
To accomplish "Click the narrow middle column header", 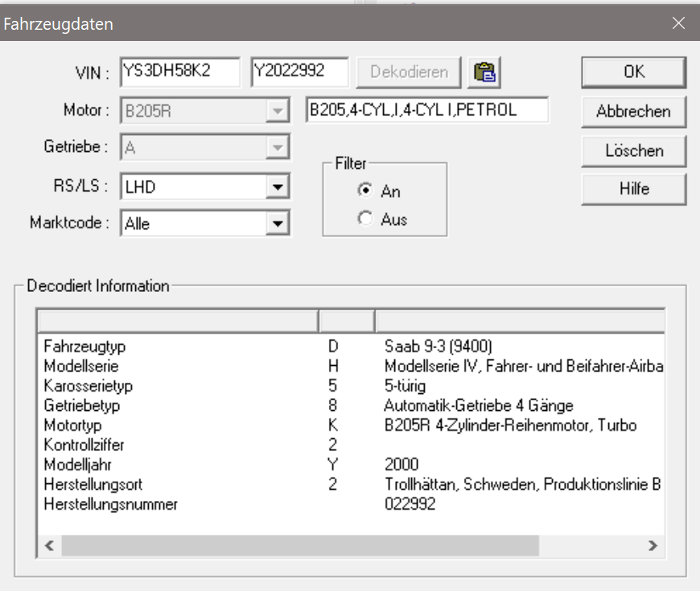I will click(x=347, y=321).
